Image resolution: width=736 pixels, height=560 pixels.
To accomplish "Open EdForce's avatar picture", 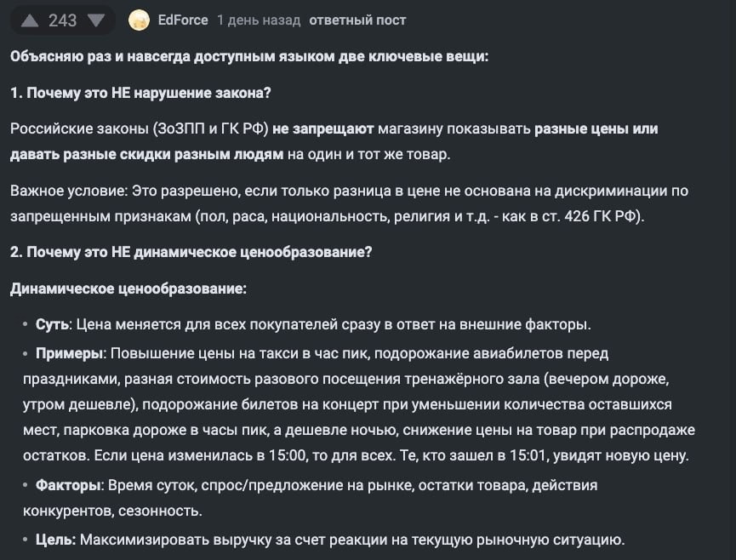I will click(x=139, y=20).
